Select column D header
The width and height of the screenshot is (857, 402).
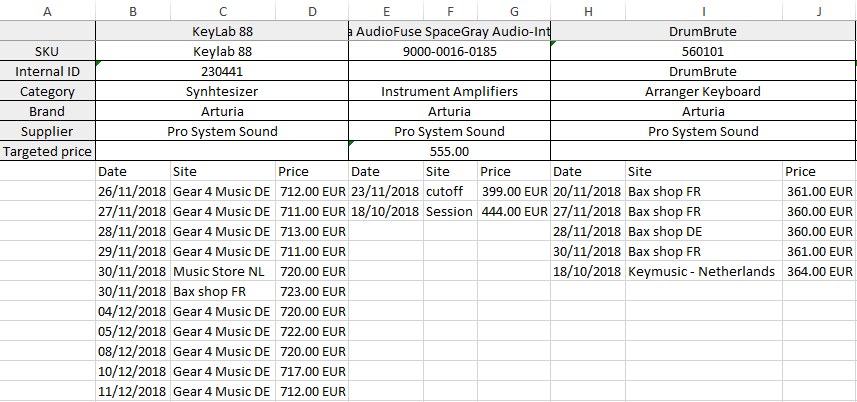click(312, 11)
